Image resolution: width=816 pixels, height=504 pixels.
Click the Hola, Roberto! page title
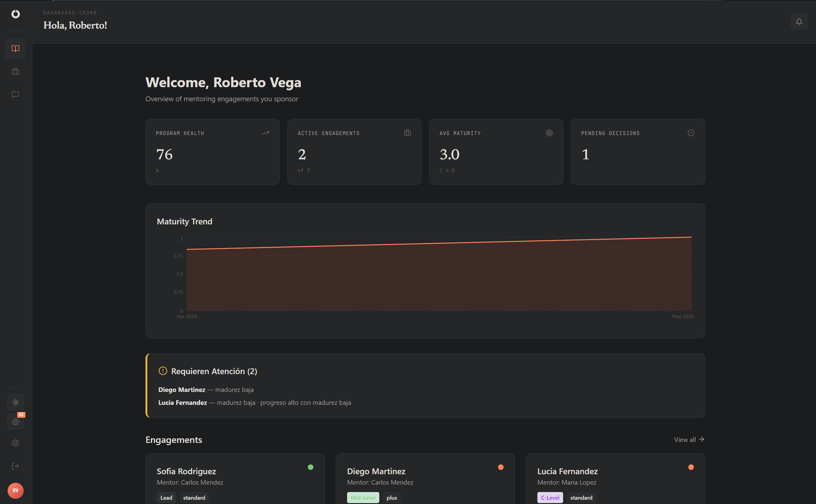click(x=75, y=25)
